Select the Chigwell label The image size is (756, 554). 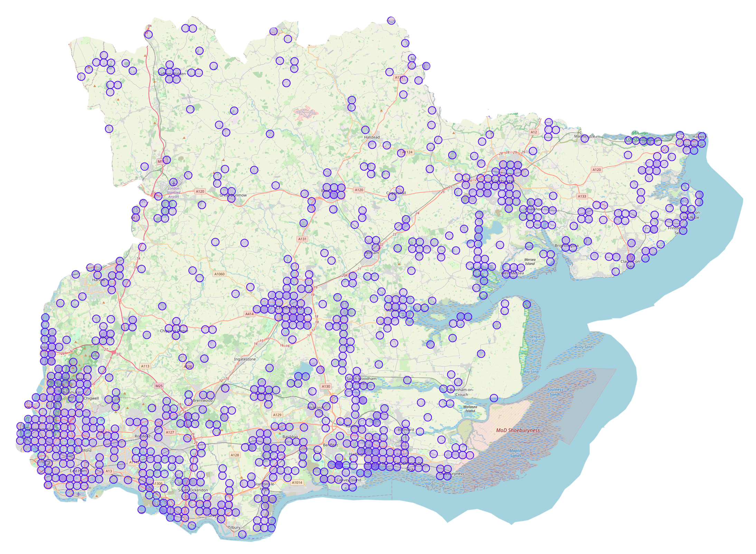[91, 398]
